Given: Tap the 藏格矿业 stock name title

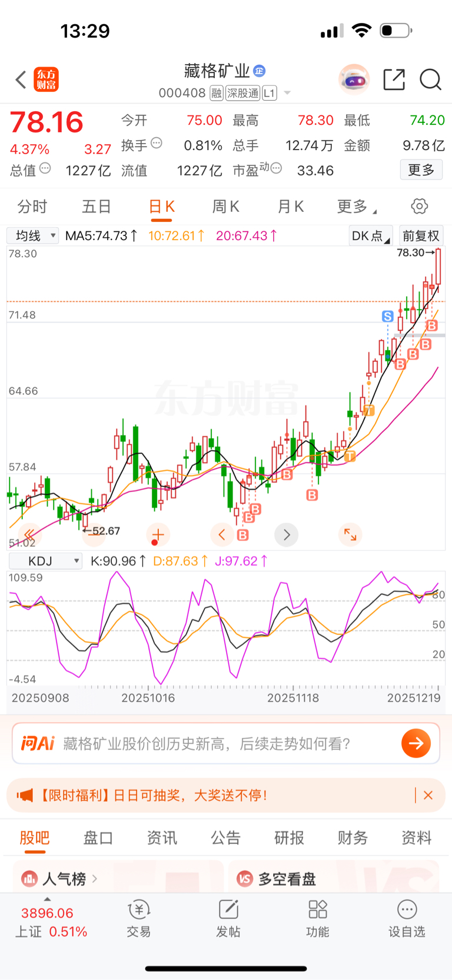Looking at the screenshot, I should click(217, 71).
